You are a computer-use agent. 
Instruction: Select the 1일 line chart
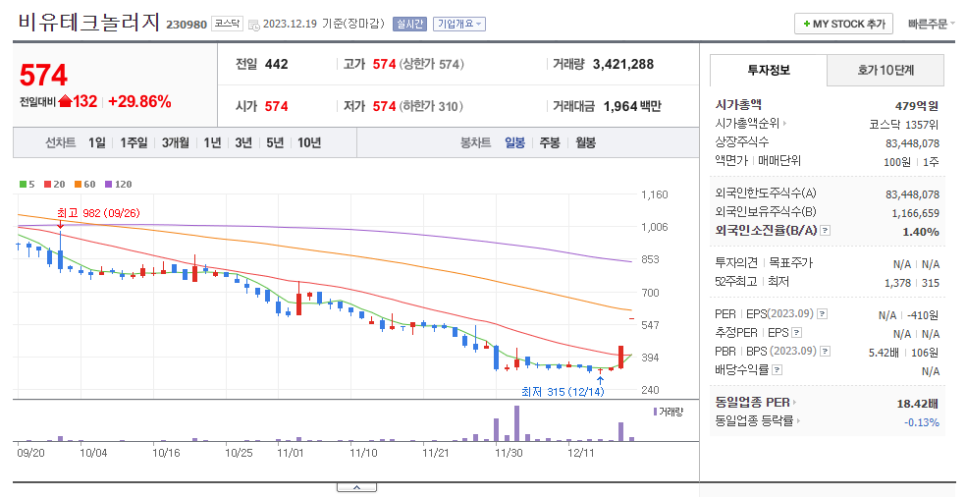coord(97,143)
